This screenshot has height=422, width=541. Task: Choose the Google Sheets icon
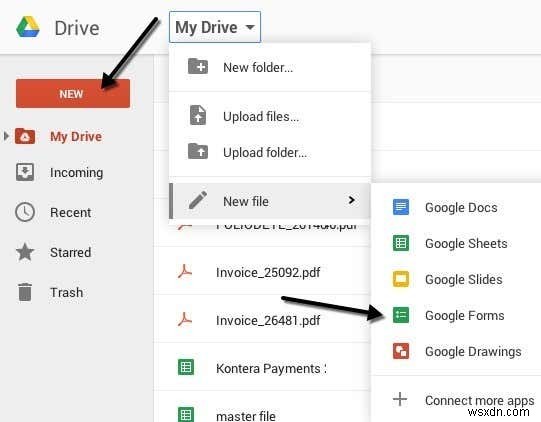coord(401,243)
